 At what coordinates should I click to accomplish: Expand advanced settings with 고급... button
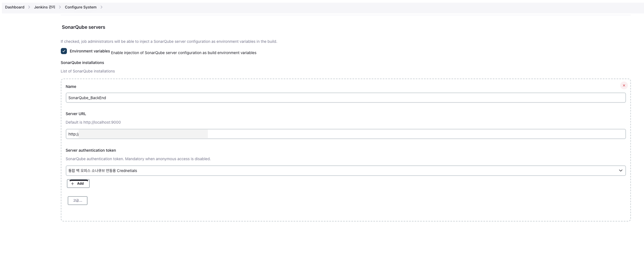pos(77,201)
